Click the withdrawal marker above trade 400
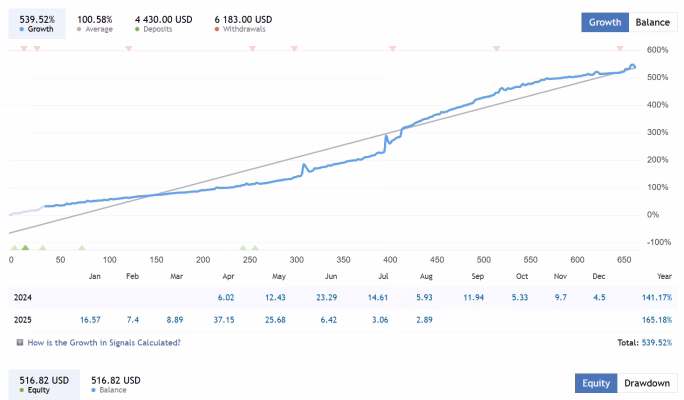 pos(393,48)
